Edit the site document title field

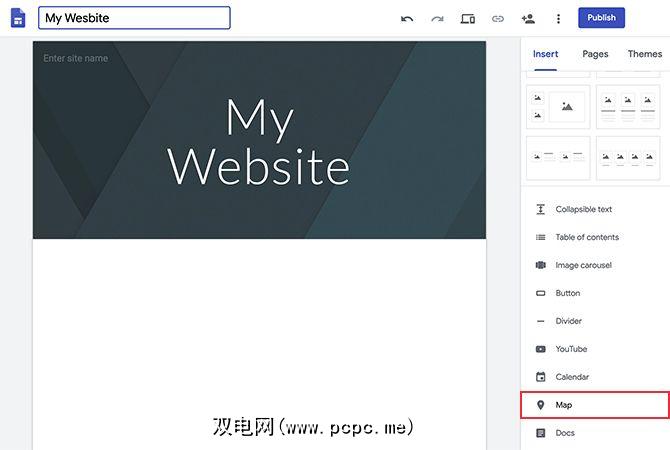coord(134,18)
